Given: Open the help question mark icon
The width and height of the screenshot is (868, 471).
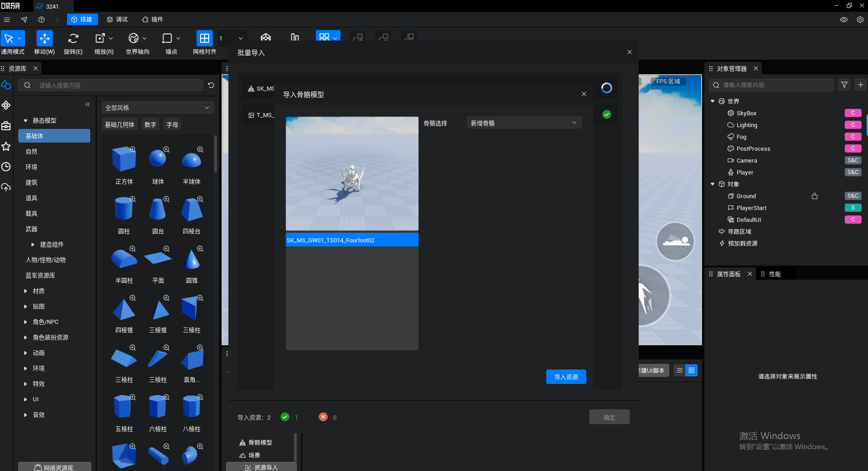Looking at the screenshot, I should tap(41, 20).
